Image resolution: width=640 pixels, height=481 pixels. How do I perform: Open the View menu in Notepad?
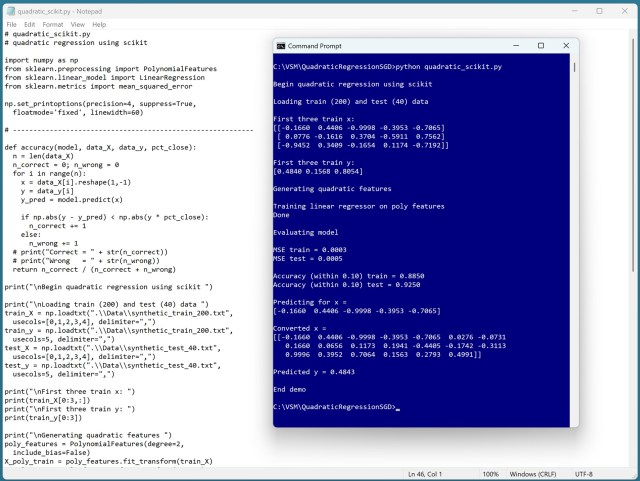77,24
